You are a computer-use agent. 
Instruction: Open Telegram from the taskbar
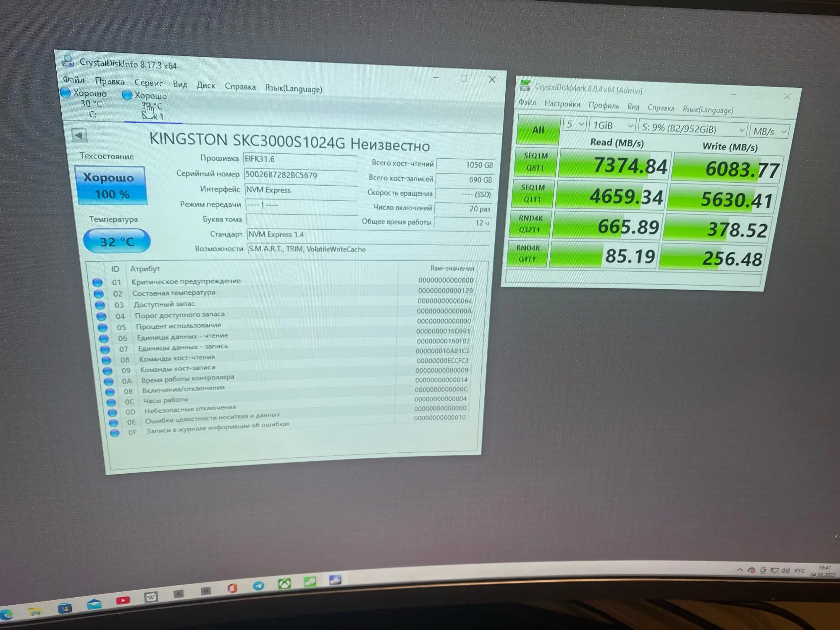click(258, 586)
